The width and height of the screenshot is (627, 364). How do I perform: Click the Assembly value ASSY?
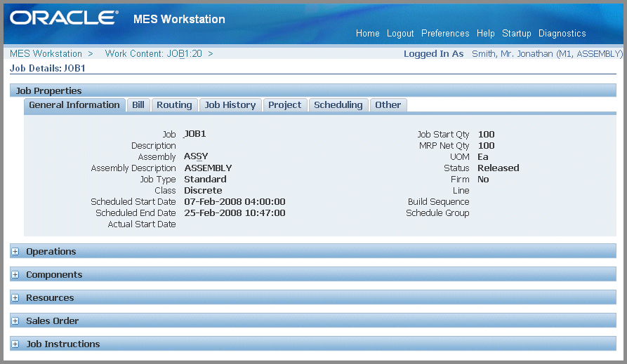click(196, 156)
